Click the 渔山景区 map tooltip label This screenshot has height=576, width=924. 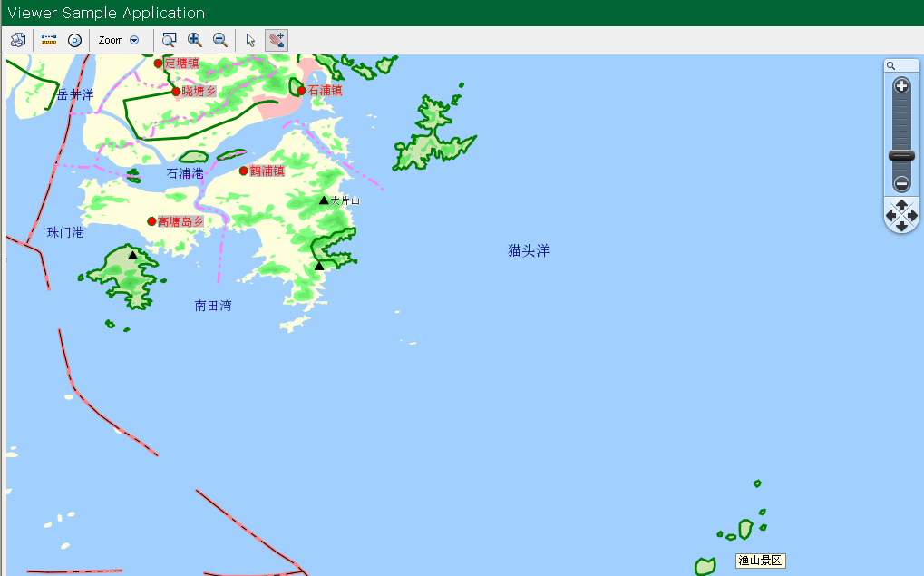[760, 561]
